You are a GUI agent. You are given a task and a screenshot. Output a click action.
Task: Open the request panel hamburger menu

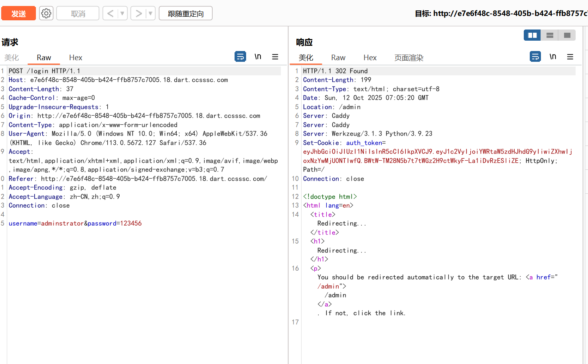coord(275,57)
